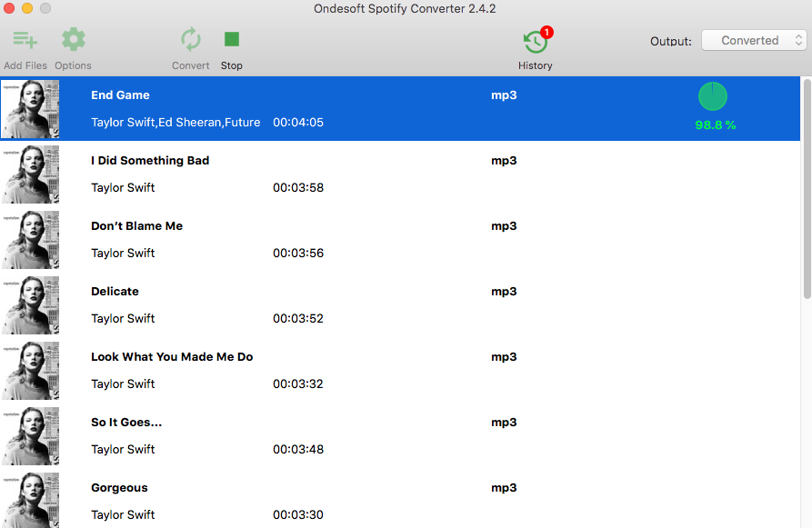Screen dimensions: 812x528
Task: Select the Gorgeous album thumbnail
Action: tap(30, 501)
